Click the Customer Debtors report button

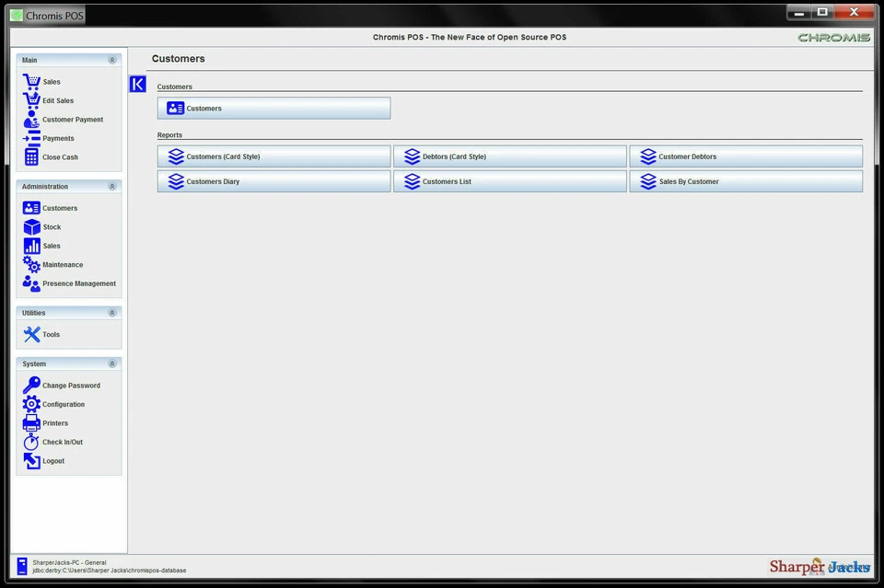(746, 156)
